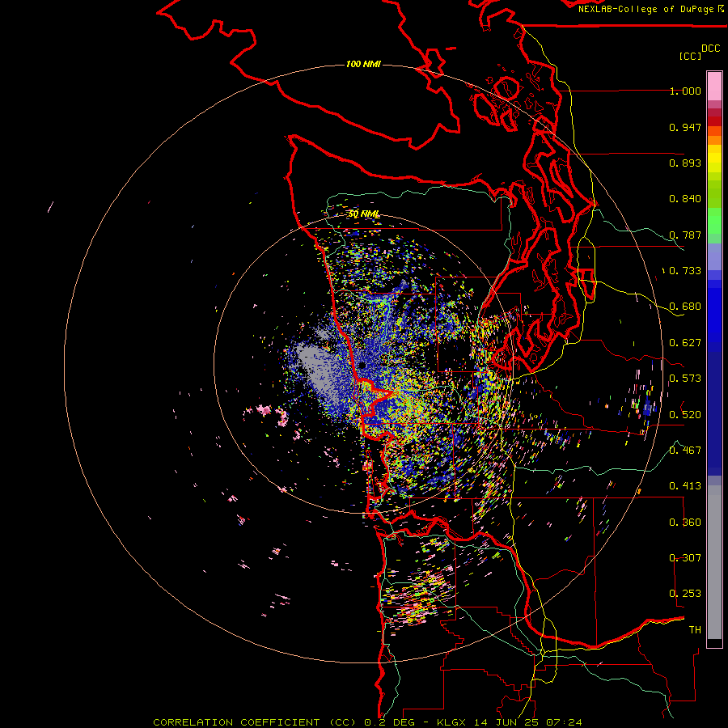This screenshot has height=728, width=728.
Task: Click the gray lower segment of color bar
Action: pyautogui.click(x=714, y=562)
